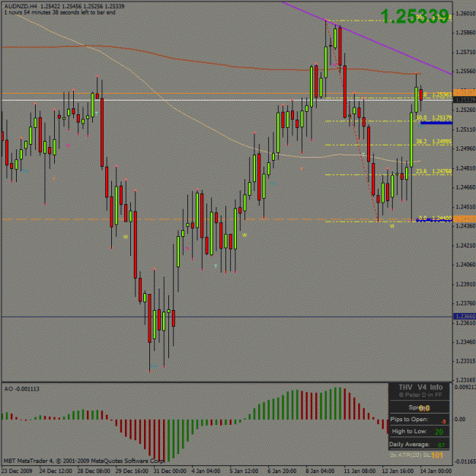Image resolution: width=476 pixels, height=476 pixels.
Task: Click the 1.24810 price scale label
Action: pyautogui.click(x=465, y=168)
